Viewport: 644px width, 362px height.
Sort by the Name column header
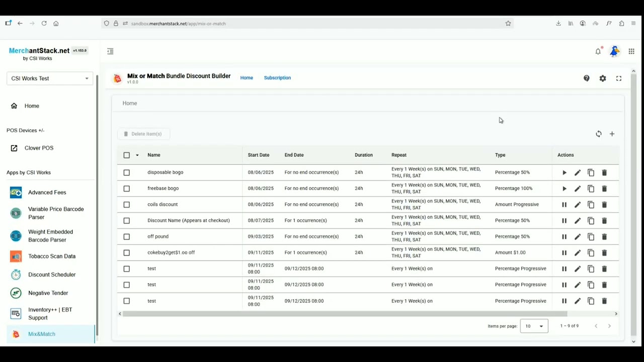(x=154, y=155)
